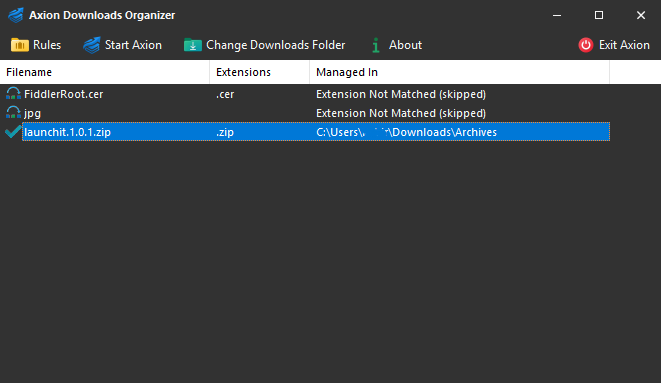The image size is (661, 383).
Task: Click the Start Axion text label
Action: (133, 45)
